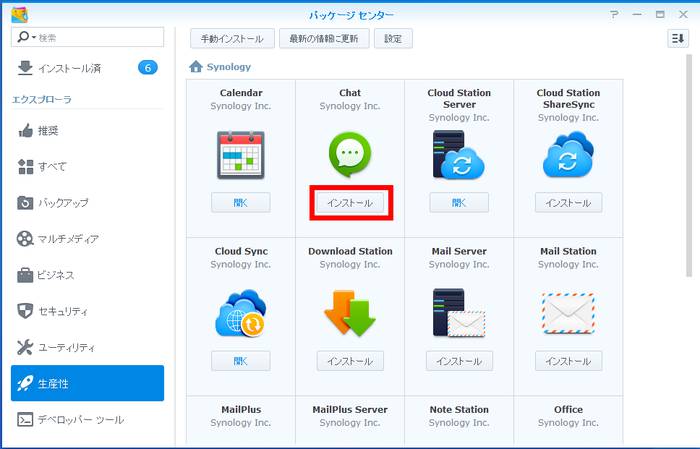This screenshot has width=700, height=449.
Task: Open the search magnifier dropdown
Action: 26,37
